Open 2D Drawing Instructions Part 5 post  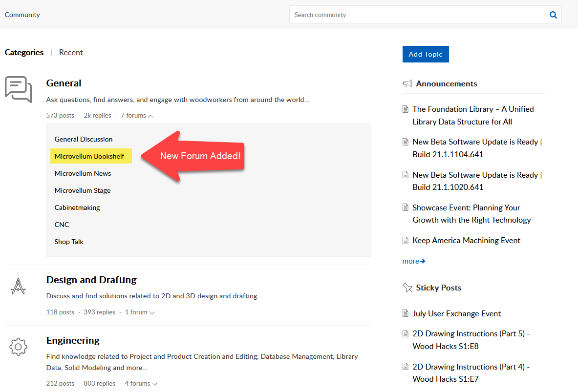click(471, 340)
